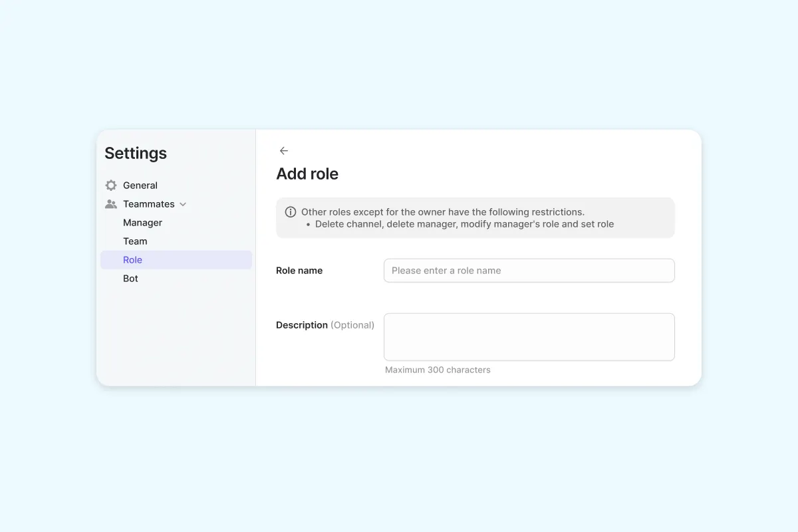This screenshot has height=532, width=798.
Task: Open General settings
Action: 140,186
